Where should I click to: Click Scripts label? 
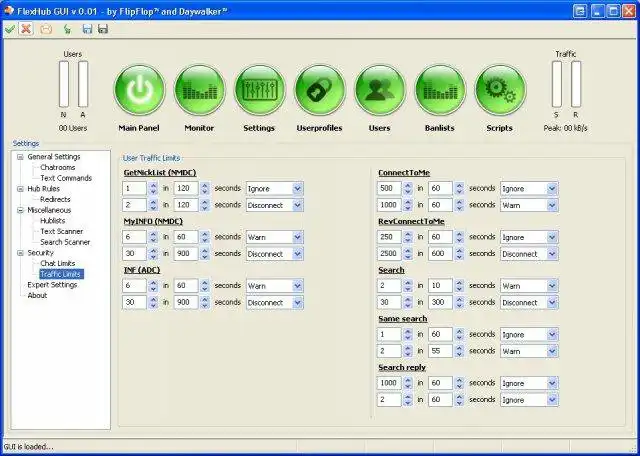point(499,128)
